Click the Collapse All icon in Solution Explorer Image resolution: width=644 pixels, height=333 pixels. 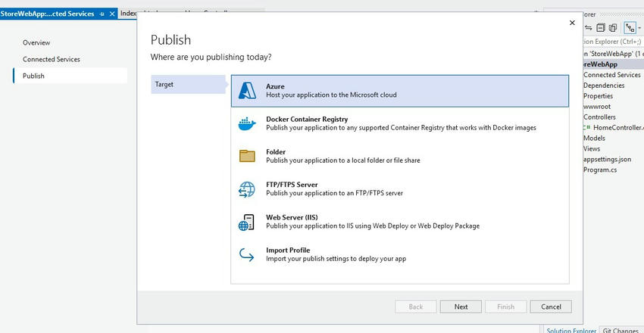pos(601,28)
